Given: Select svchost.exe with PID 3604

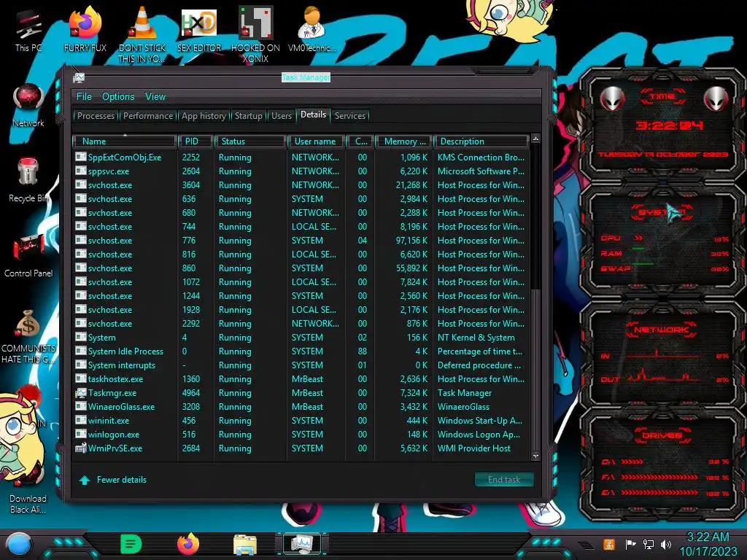Looking at the screenshot, I should [x=301, y=184].
